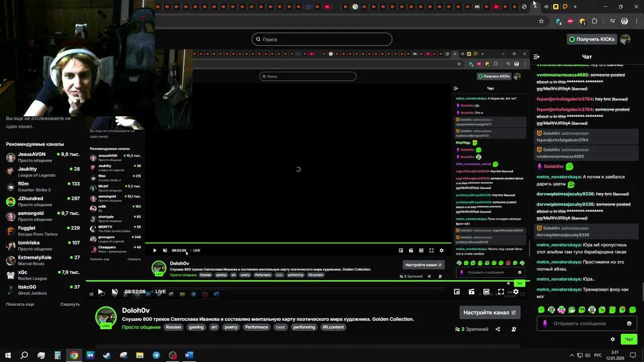Screen dimensions: 644x362
Task: Click the 'Получить KICKs' button
Action: click(x=591, y=39)
